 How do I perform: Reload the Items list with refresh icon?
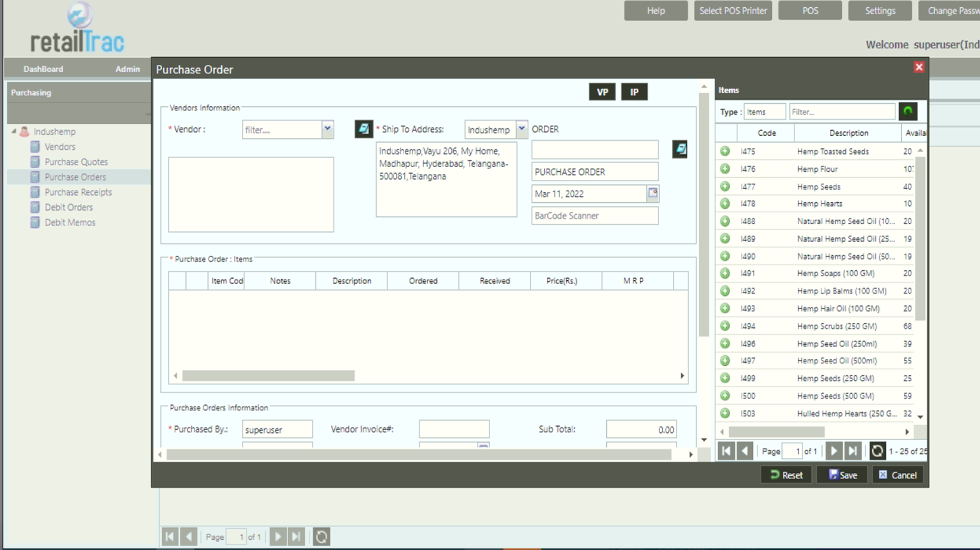click(877, 452)
